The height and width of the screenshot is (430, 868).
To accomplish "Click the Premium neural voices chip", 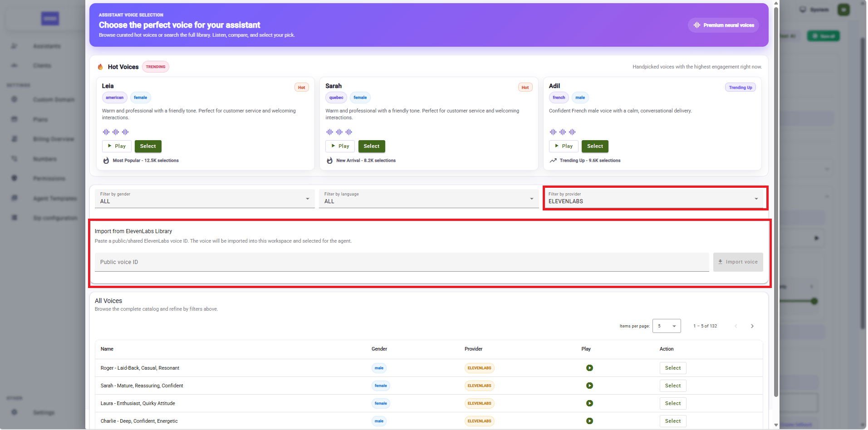I will [724, 25].
